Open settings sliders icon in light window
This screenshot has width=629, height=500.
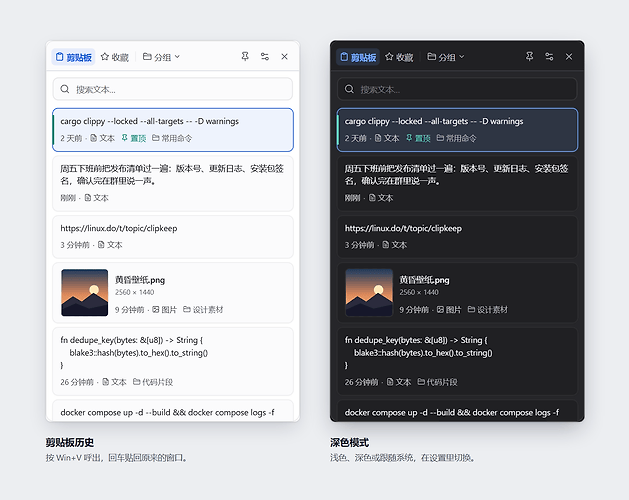(265, 57)
